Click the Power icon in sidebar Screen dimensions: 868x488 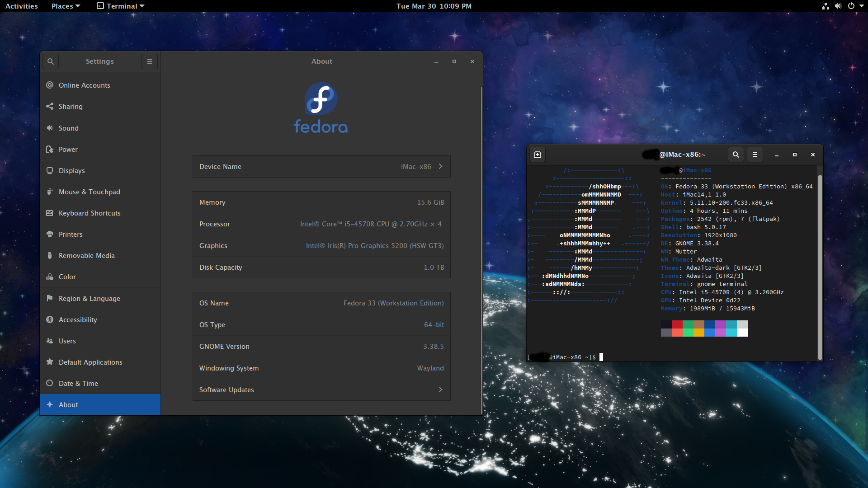(x=50, y=149)
